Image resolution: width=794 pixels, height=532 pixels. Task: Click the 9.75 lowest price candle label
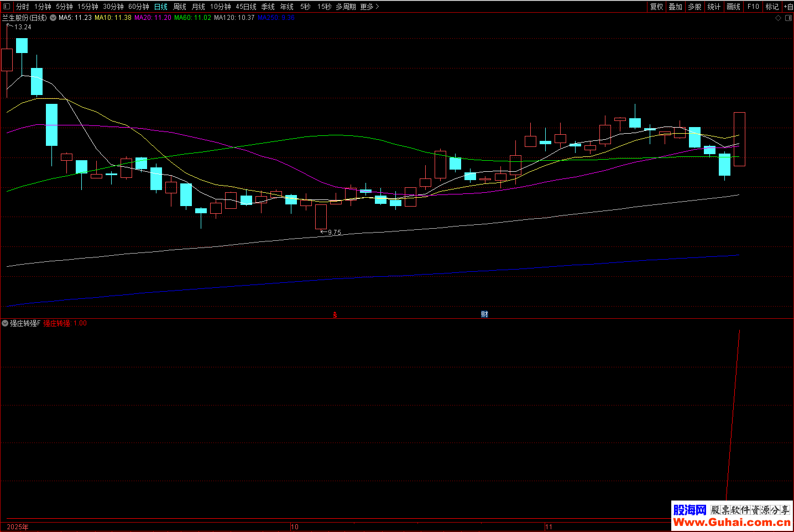pyautogui.click(x=334, y=233)
